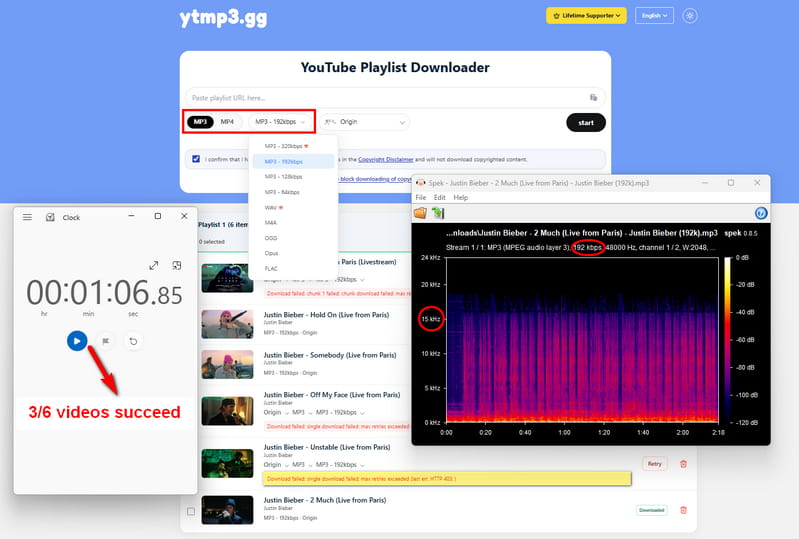Choose FLAC format option

click(293, 268)
